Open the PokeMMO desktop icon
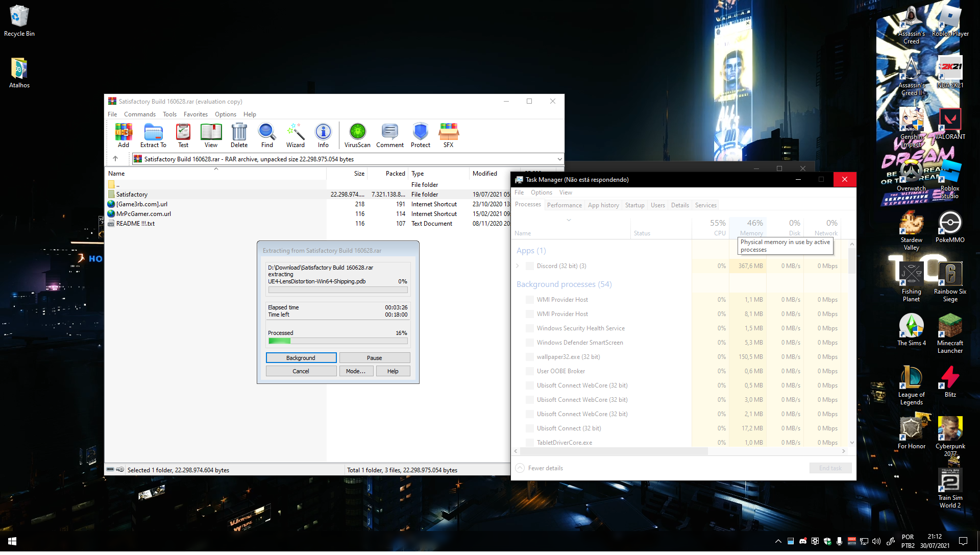This screenshot has height=555, width=980. [x=950, y=227]
